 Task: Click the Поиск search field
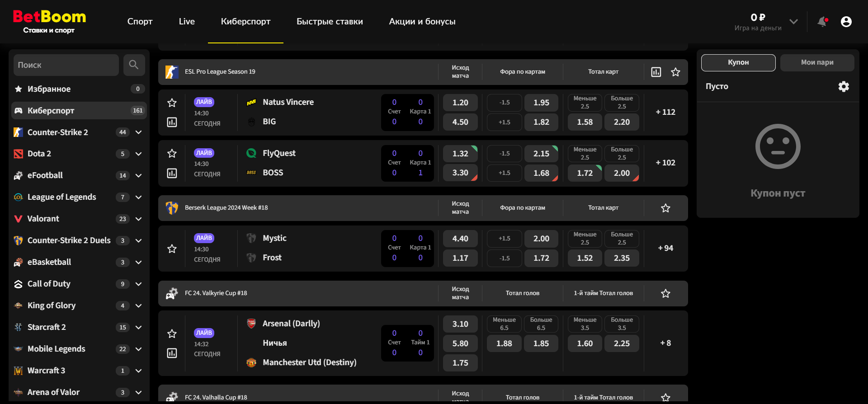[x=66, y=65]
